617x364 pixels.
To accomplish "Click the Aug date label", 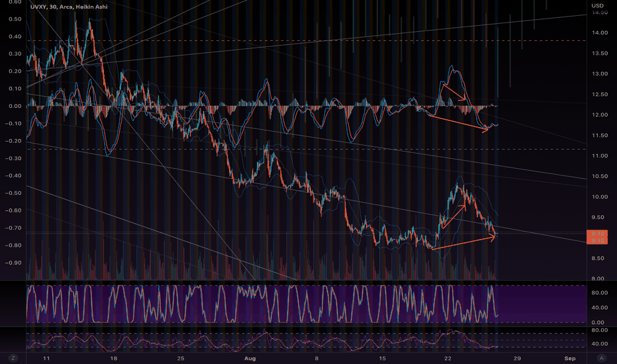I will [250, 358].
